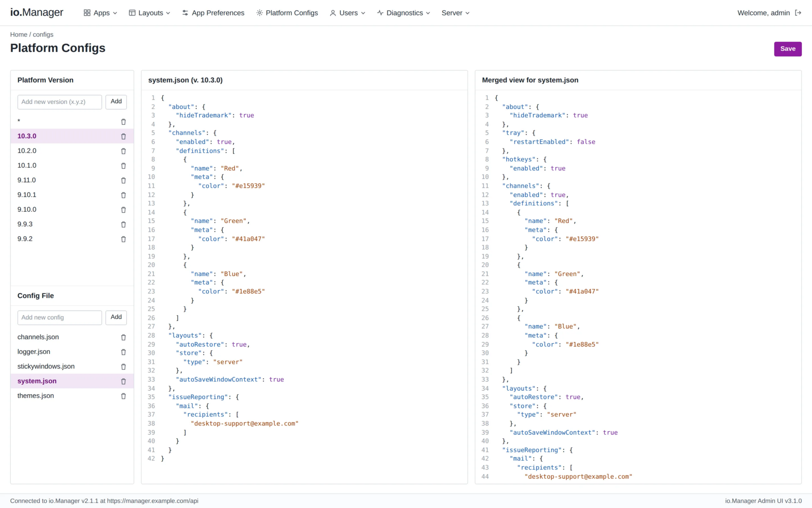Save the platform config changes
Screen dimensions: 812x508
tap(787, 49)
